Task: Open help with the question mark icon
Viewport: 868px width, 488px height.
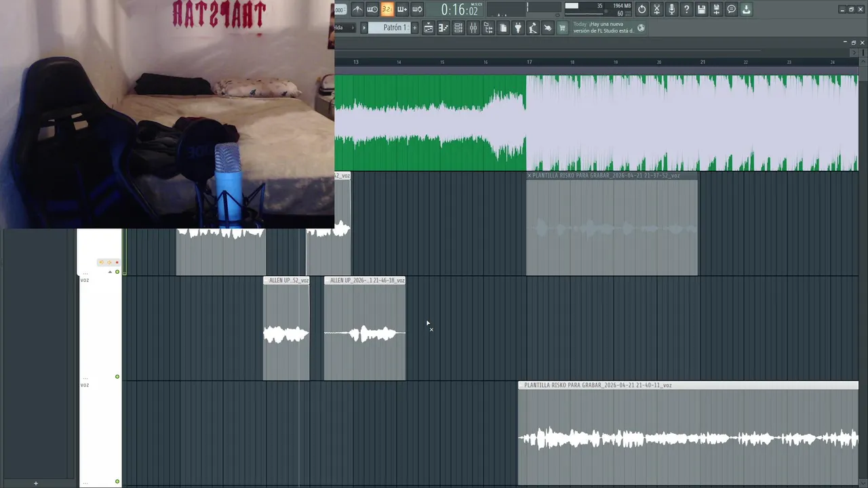Action: tap(686, 9)
